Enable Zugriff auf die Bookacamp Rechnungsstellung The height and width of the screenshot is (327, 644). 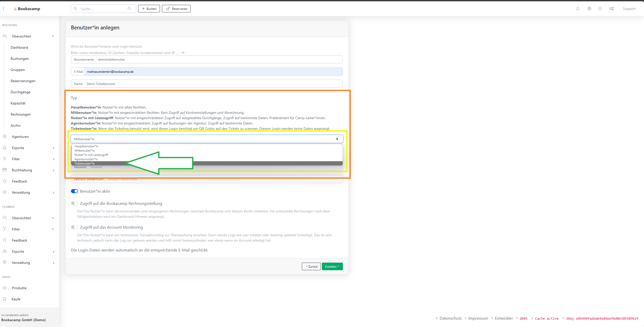pos(75,203)
